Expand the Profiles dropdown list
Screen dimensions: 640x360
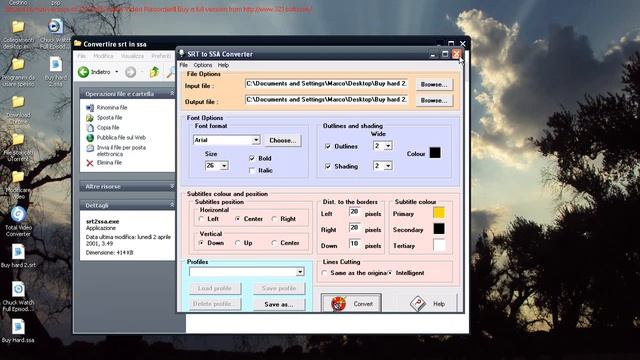(300, 272)
